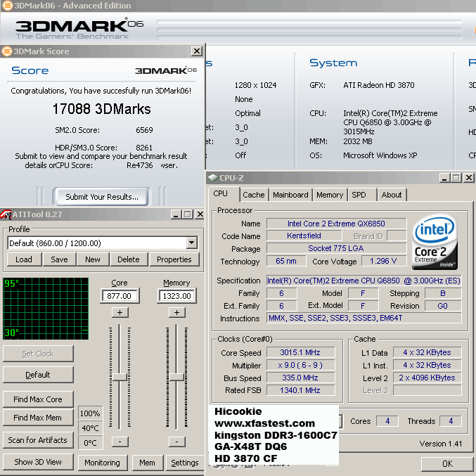Click the SM2.0 Score value 6569
Viewport: 476px width, 476px height.
point(144,130)
